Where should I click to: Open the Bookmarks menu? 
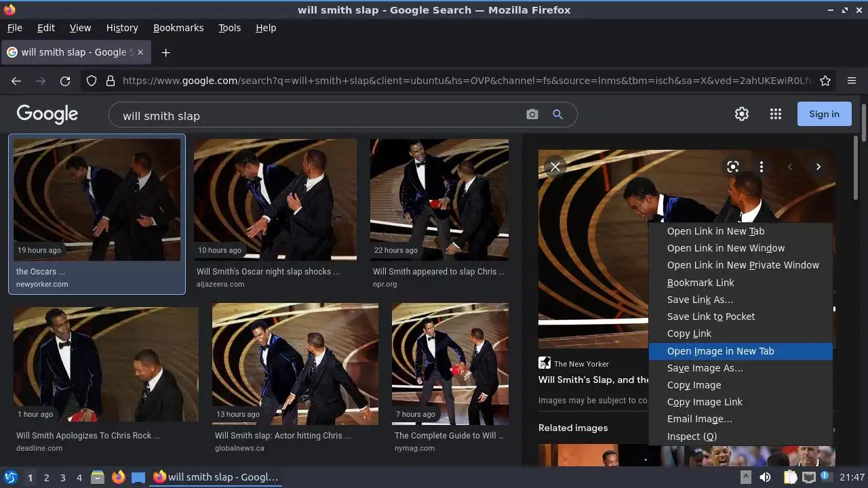[x=178, y=28]
